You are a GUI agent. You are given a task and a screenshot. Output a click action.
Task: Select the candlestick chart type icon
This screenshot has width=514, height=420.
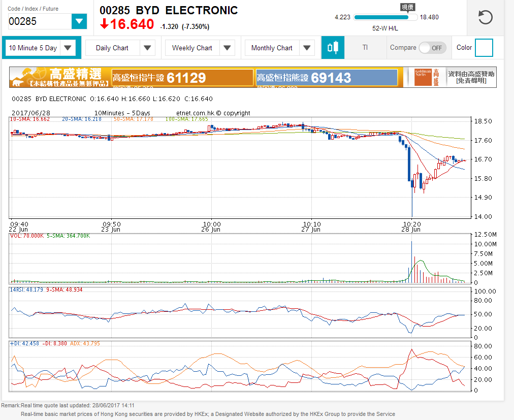(x=333, y=48)
